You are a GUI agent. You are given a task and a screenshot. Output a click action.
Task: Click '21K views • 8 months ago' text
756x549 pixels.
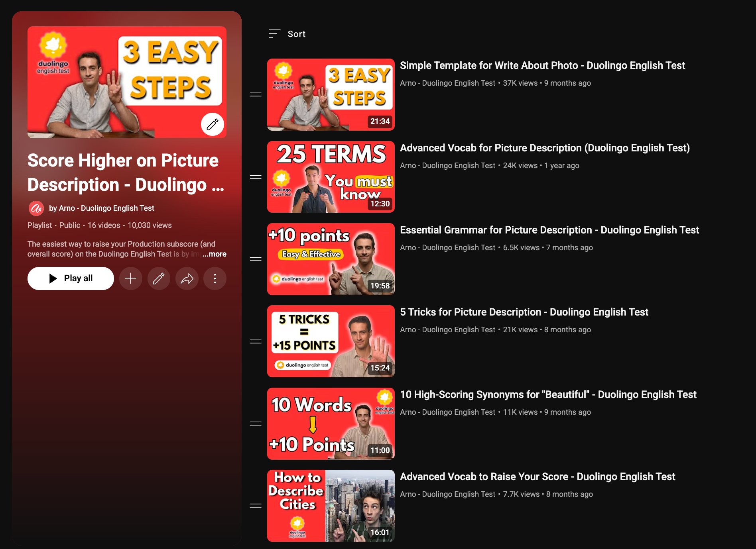pyautogui.click(x=547, y=329)
